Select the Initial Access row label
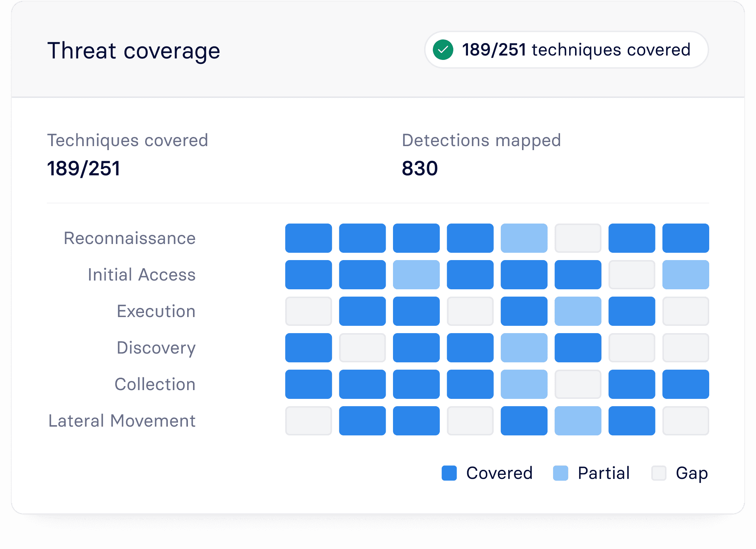Screen dimensions: 756x549 click(x=141, y=275)
